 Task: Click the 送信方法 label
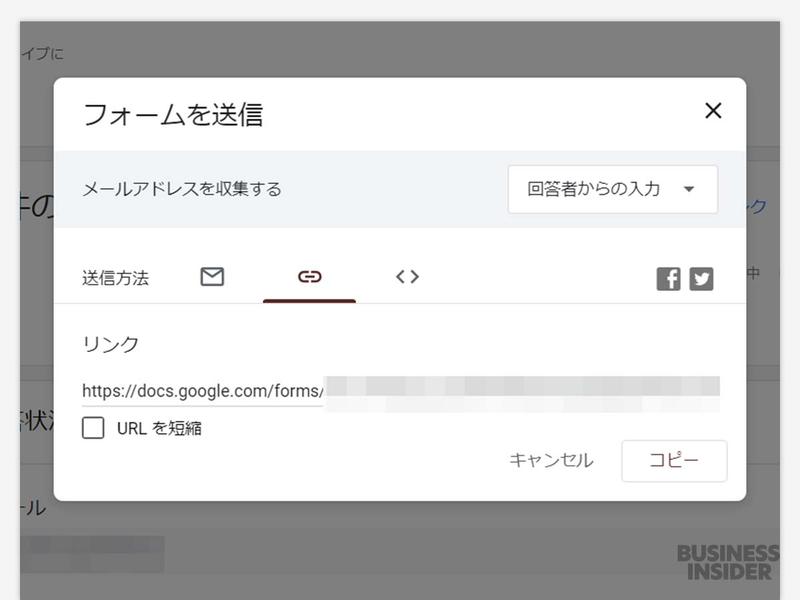[115, 278]
